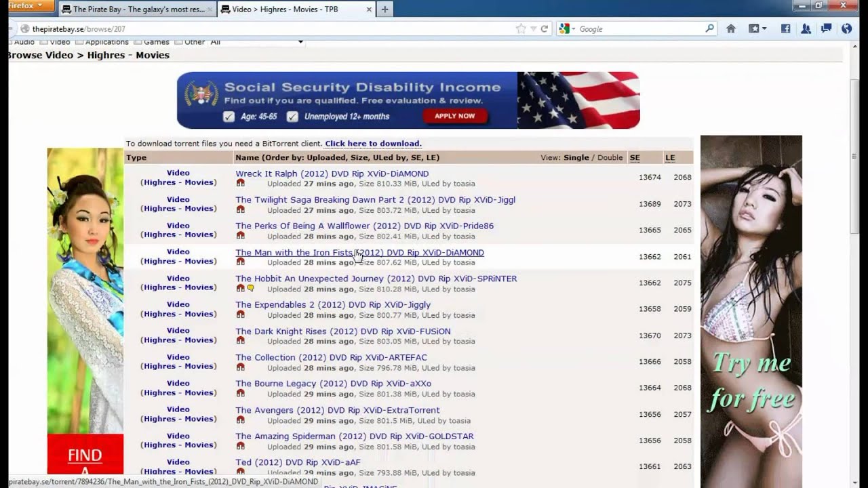Click the Try me for free ad

(x=751, y=312)
